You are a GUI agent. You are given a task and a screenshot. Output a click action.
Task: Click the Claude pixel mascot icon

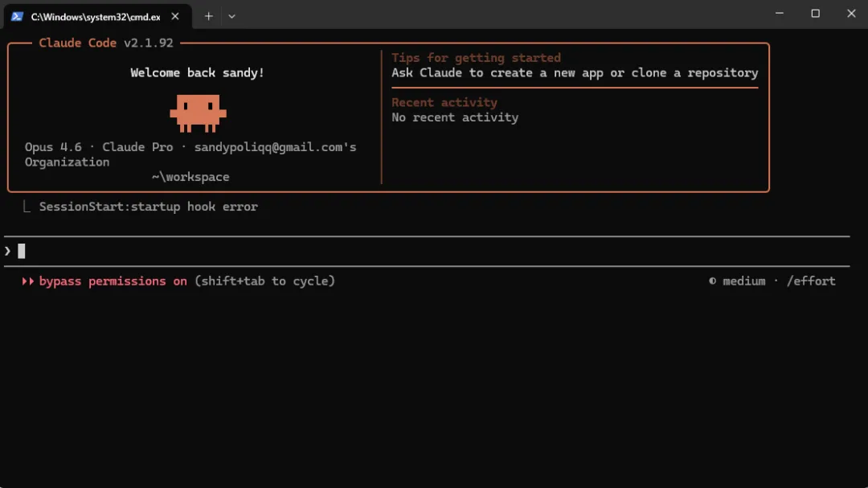[199, 113]
